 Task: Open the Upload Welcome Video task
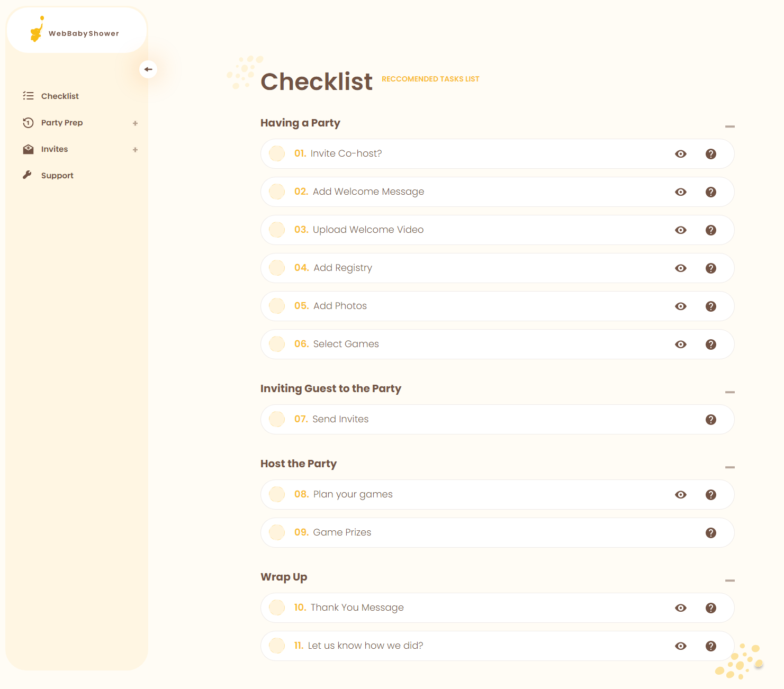point(497,230)
